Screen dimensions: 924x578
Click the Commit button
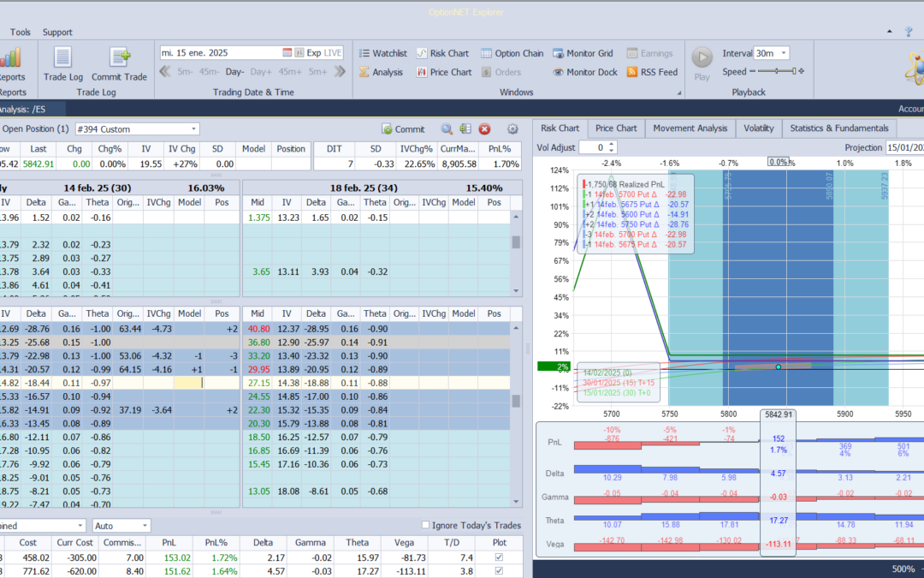[403, 129]
